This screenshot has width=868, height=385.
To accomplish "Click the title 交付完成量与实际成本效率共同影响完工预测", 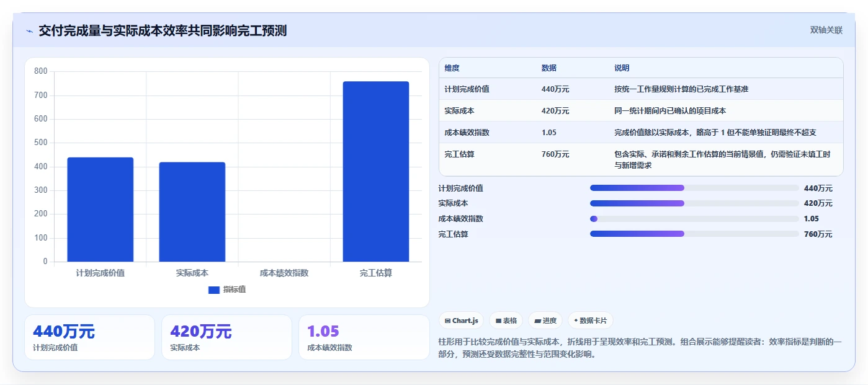I will pyautogui.click(x=163, y=30).
